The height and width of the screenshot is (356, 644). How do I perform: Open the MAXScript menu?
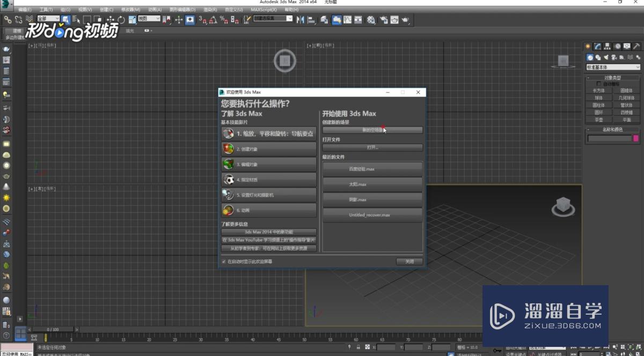pos(264,10)
